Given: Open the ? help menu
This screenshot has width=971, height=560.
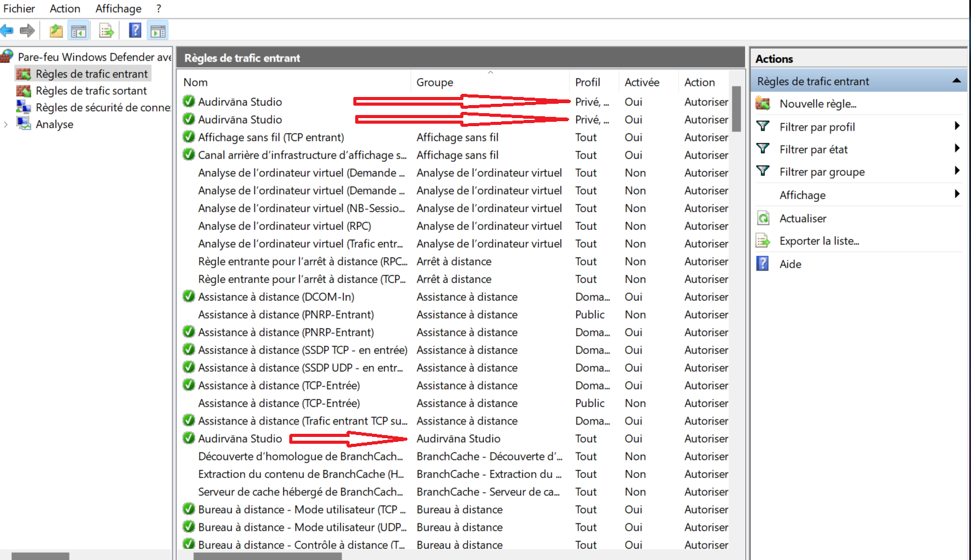Looking at the screenshot, I should pyautogui.click(x=159, y=9).
